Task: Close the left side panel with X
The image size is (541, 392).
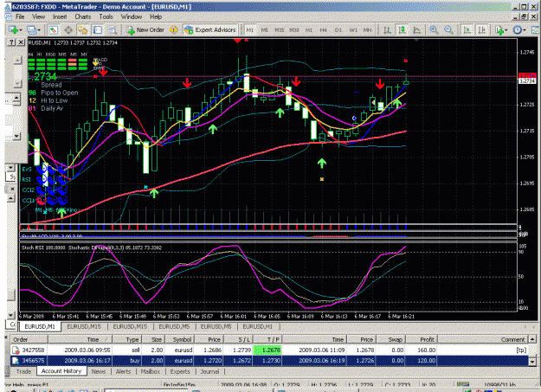Action: coord(21,42)
